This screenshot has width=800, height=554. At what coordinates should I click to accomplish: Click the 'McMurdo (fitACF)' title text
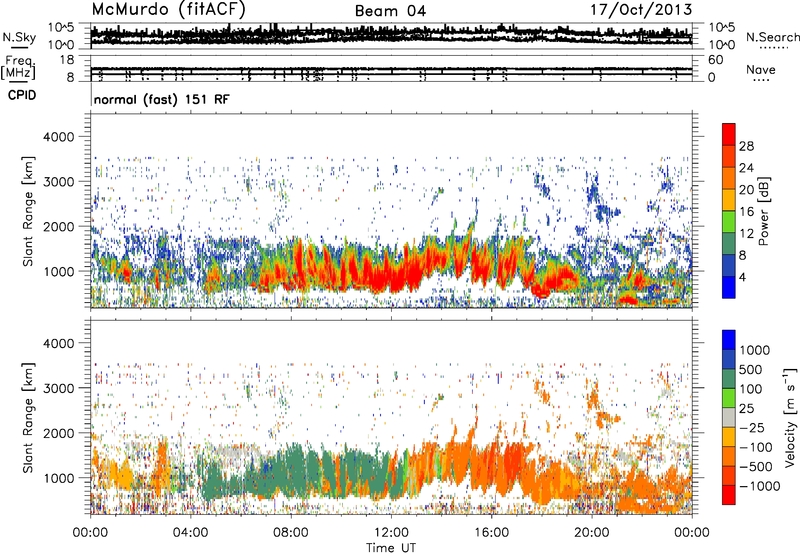pyautogui.click(x=168, y=10)
